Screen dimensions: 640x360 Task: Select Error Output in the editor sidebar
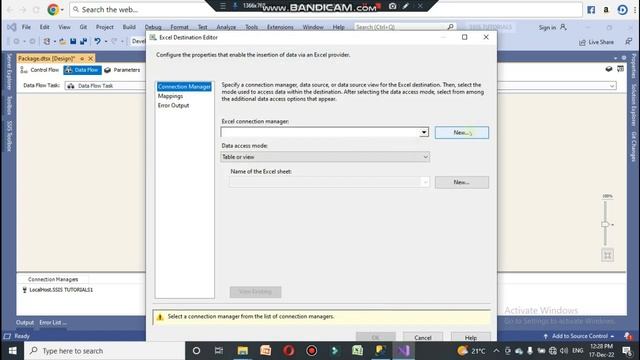173,105
